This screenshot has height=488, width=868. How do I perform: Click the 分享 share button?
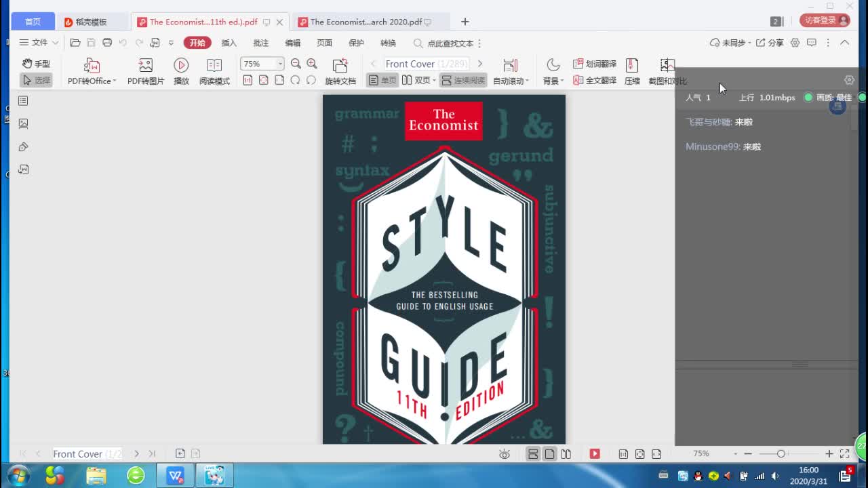point(770,43)
